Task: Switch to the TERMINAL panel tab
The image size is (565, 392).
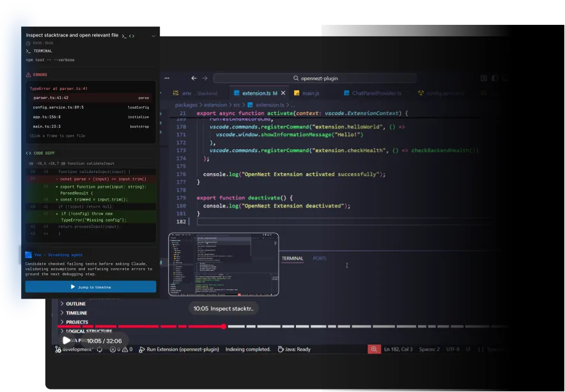Action: point(292,259)
